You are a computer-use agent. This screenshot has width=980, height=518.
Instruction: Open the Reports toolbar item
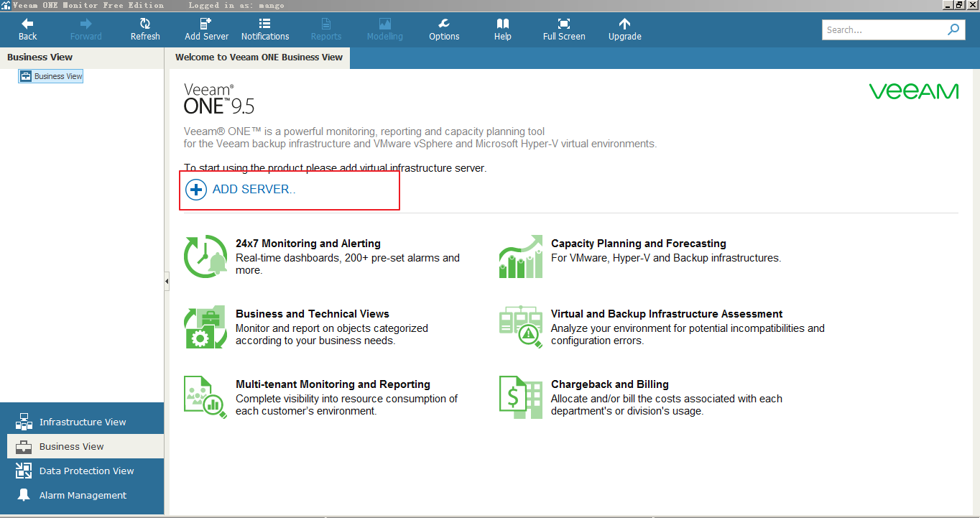point(326,29)
